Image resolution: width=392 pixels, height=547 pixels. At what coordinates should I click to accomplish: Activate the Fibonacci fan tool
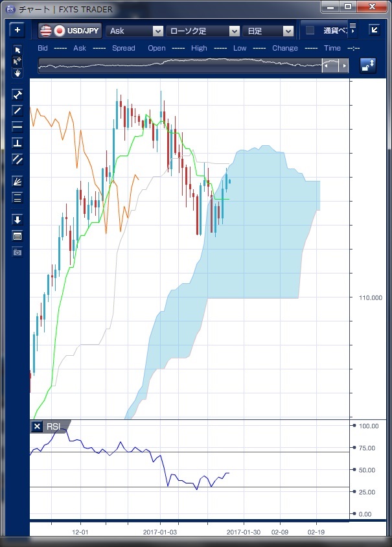(17, 181)
